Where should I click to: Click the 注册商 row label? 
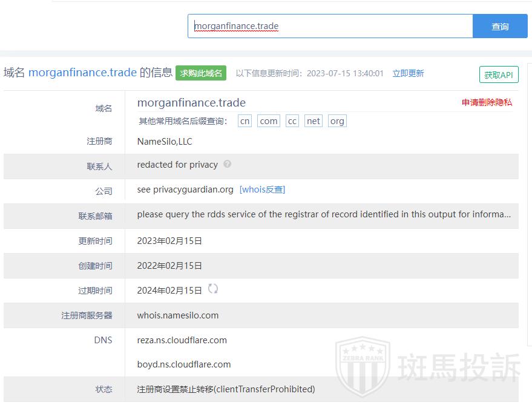pyautogui.click(x=99, y=141)
